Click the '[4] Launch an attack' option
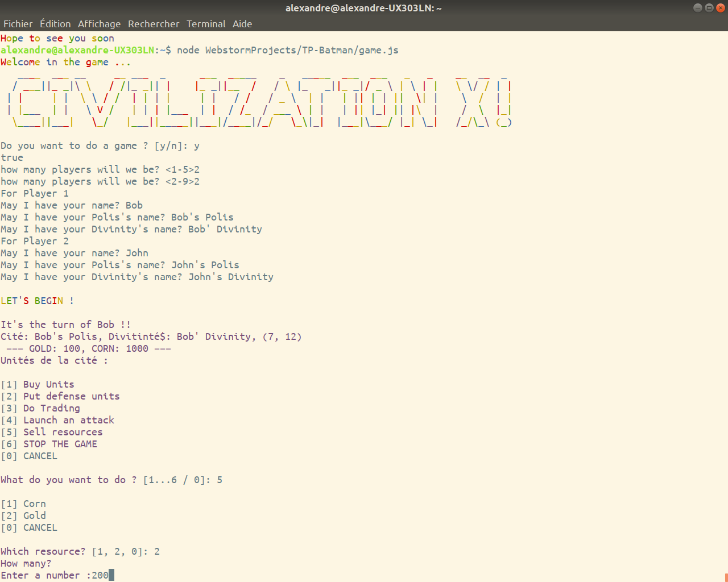The width and height of the screenshot is (728, 582). pos(57,420)
